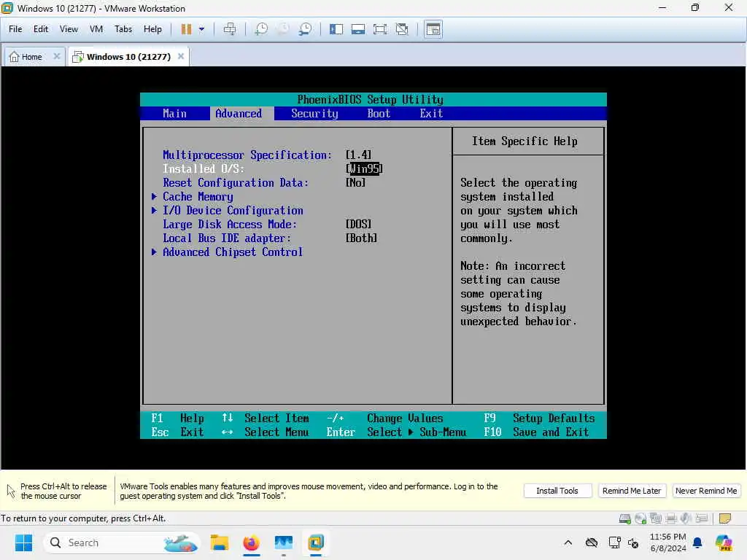Open File Explorer from taskbar
Viewport: 747px width, 560px height.
click(x=219, y=542)
